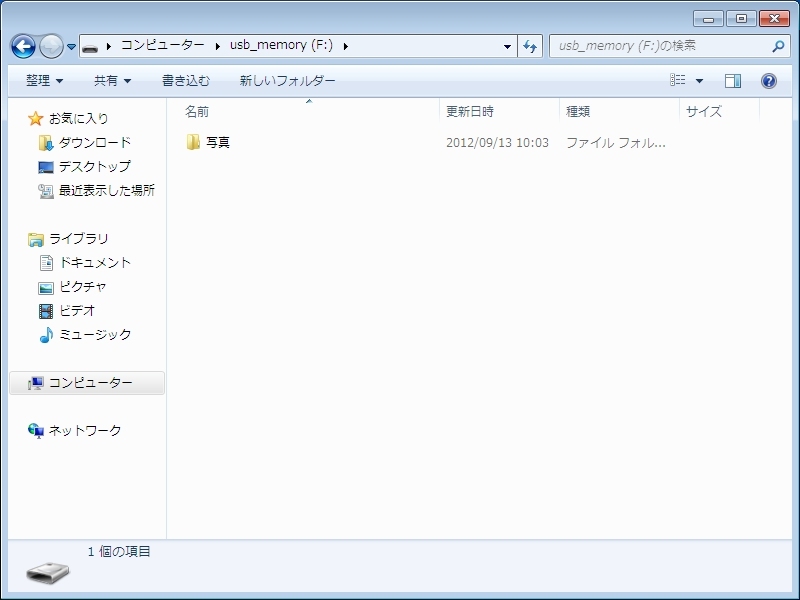This screenshot has width=800, height=600.
Task: Maximize the Explorer window
Action: 741,19
